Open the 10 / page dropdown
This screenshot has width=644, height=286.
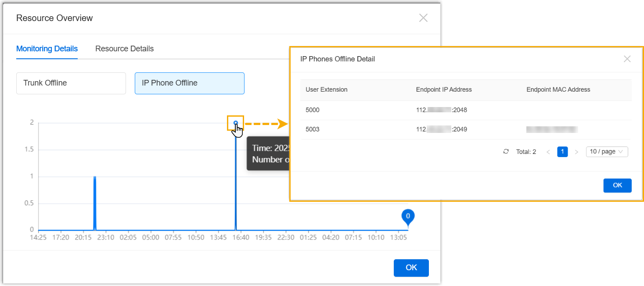pyautogui.click(x=607, y=152)
